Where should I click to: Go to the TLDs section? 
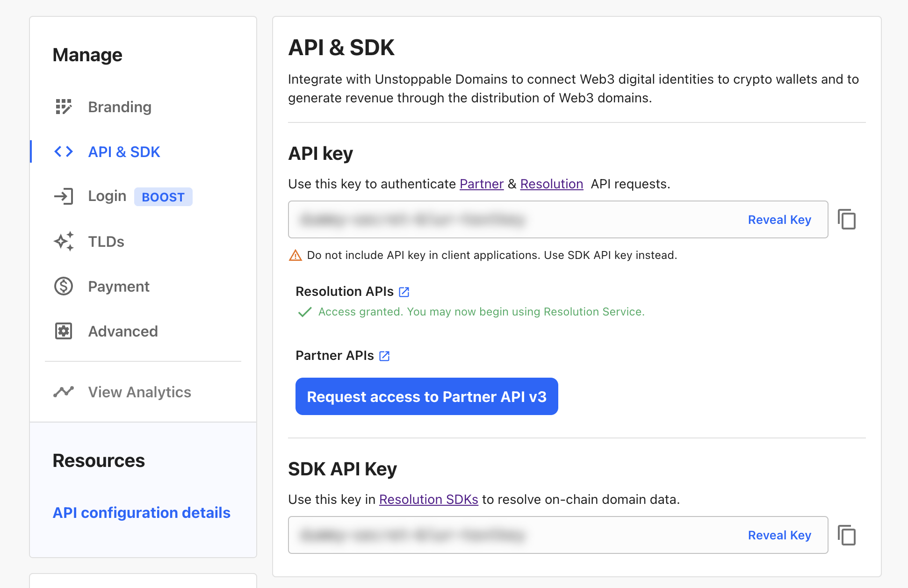(x=106, y=242)
